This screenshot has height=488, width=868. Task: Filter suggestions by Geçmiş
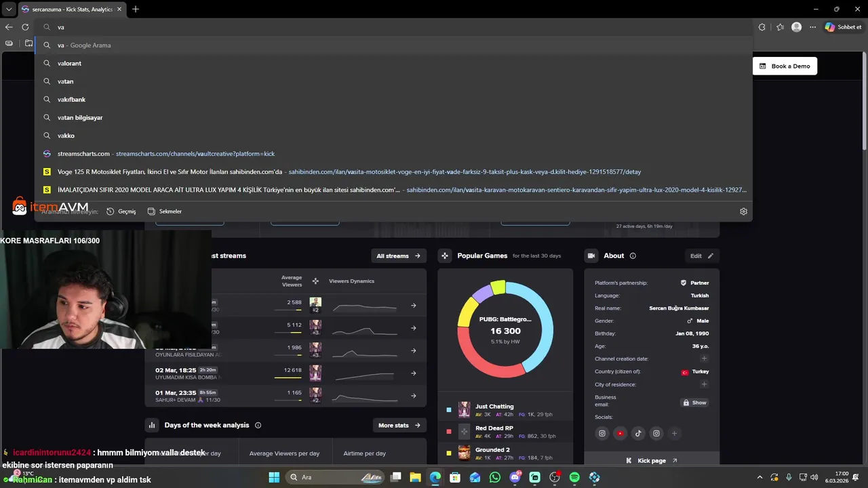click(x=121, y=211)
